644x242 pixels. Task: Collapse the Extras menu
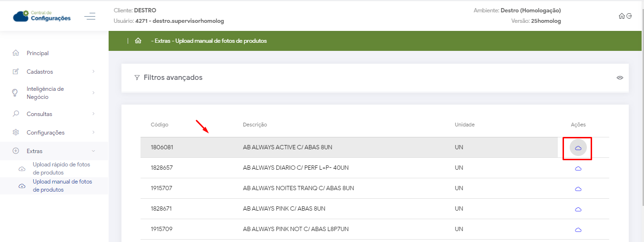click(53, 151)
